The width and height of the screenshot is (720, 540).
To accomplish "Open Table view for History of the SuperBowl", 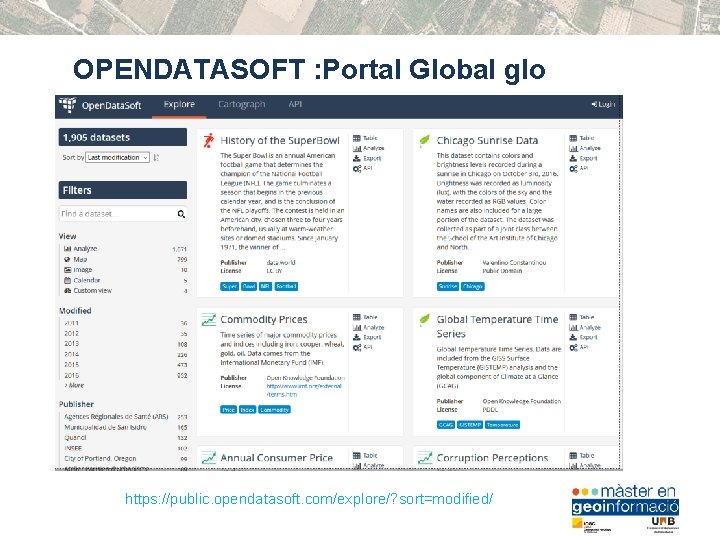I will [365, 138].
